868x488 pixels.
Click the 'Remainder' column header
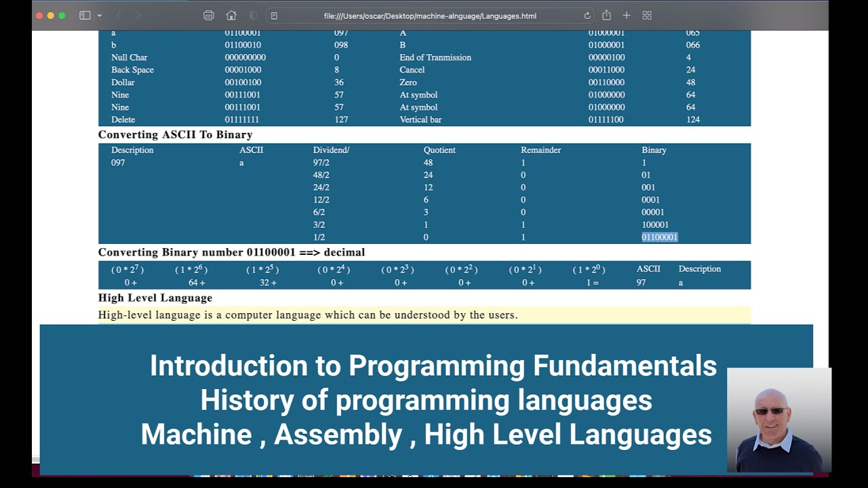540,150
